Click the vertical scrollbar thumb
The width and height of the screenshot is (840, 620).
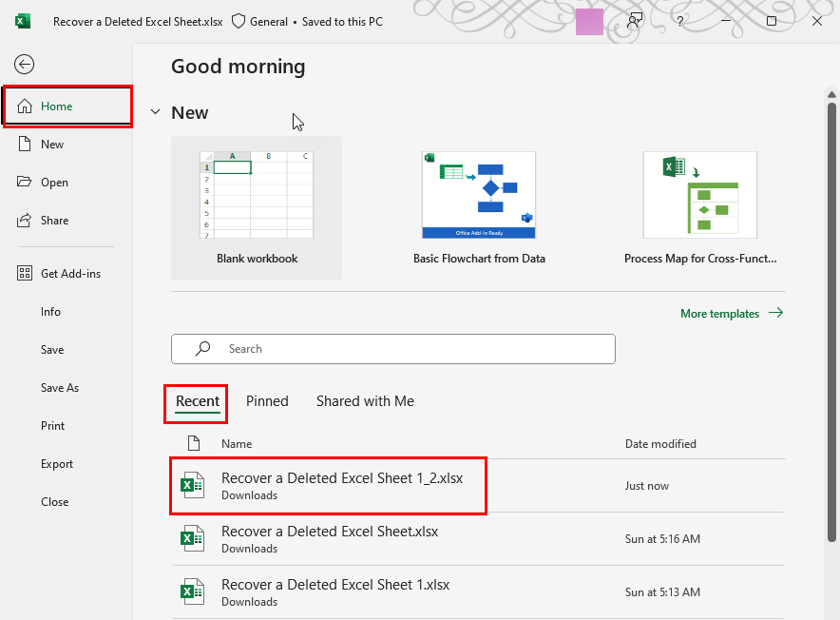click(831, 321)
